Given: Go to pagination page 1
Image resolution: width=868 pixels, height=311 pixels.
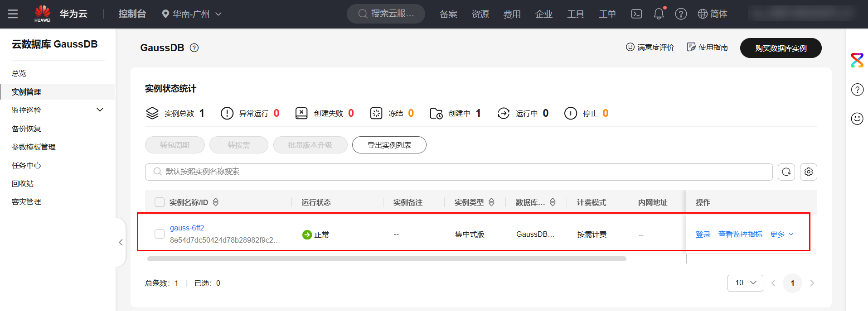Looking at the screenshot, I should (x=792, y=283).
